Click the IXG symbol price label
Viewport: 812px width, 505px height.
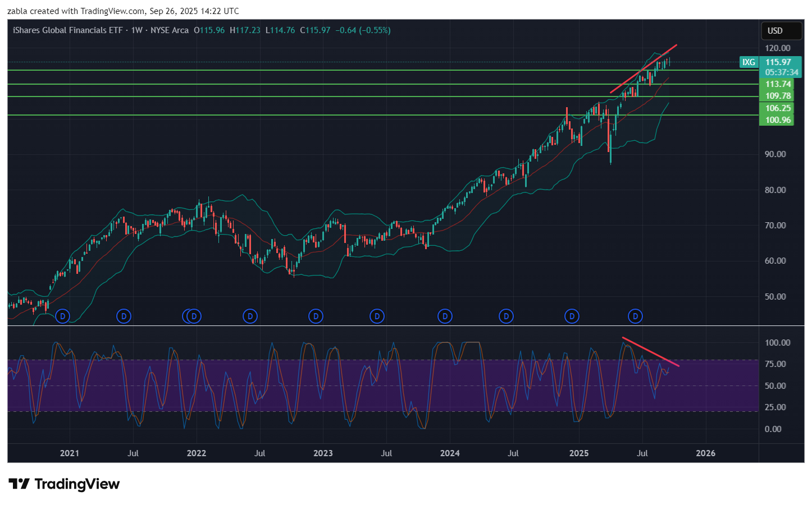(x=749, y=62)
